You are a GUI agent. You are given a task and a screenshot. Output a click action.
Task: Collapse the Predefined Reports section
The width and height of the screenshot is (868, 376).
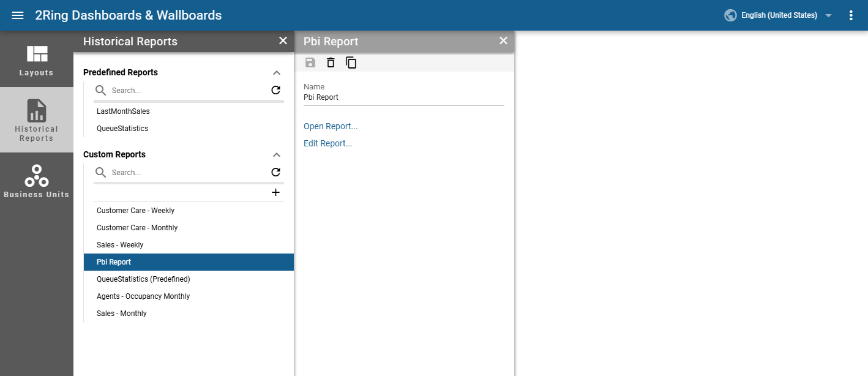276,72
